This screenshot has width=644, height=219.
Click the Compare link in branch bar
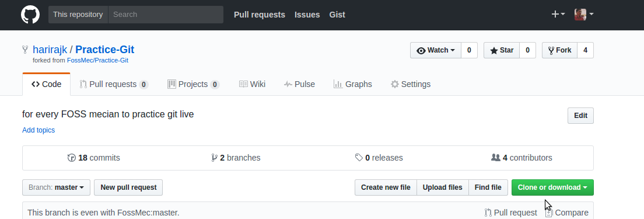pyautogui.click(x=567, y=213)
